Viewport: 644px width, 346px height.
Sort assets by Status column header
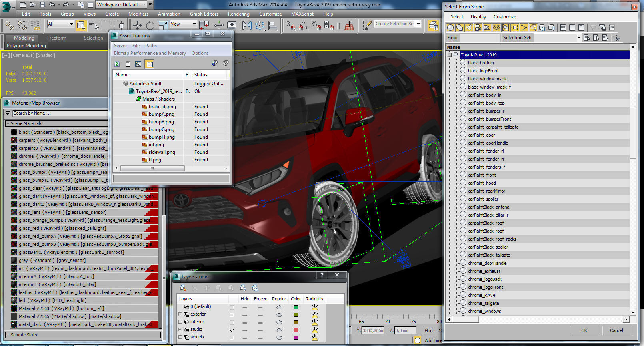click(x=210, y=75)
